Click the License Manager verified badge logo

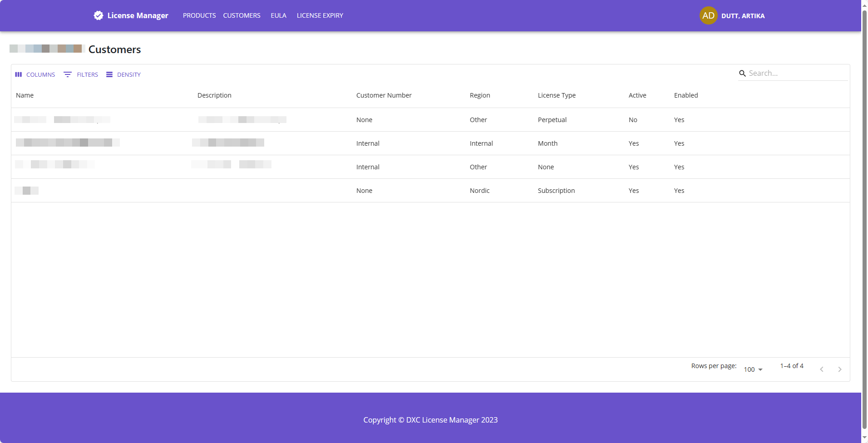tap(98, 15)
